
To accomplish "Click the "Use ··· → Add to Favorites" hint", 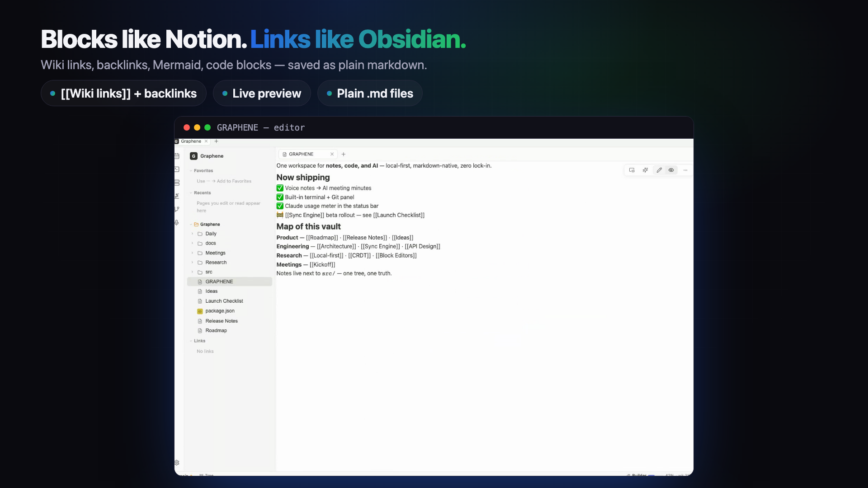I will [x=224, y=181].
